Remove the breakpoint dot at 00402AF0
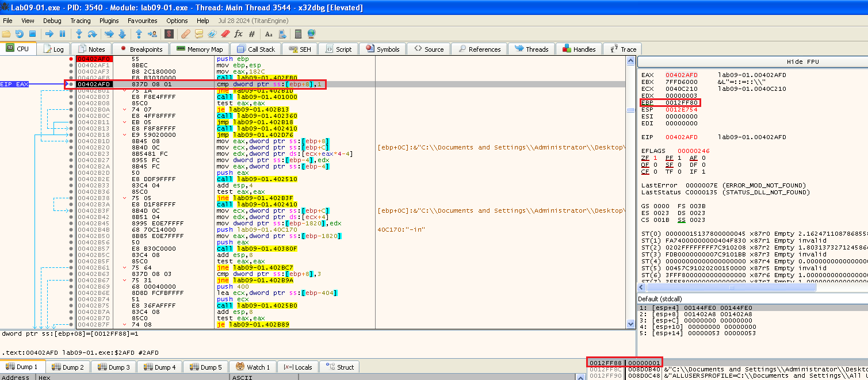 tap(71, 59)
